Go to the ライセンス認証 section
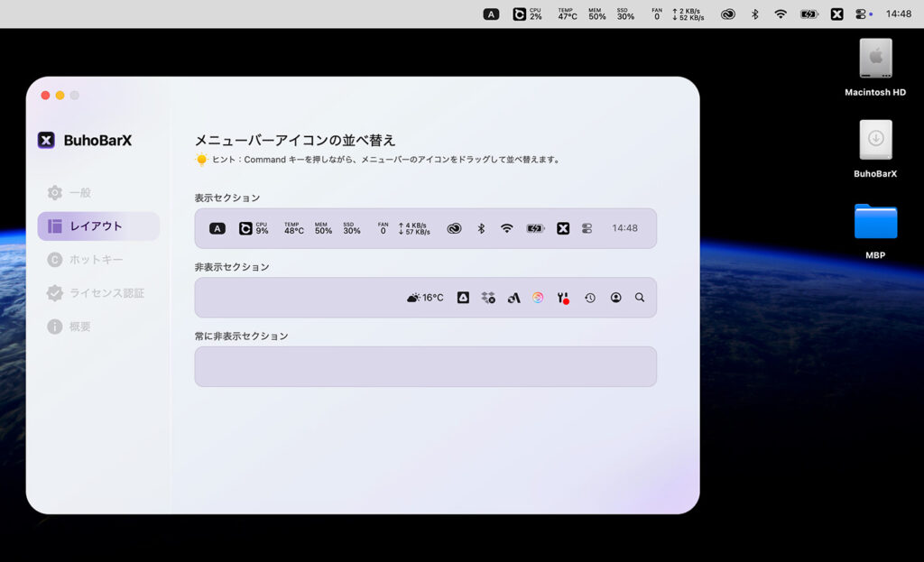 [106, 293]
